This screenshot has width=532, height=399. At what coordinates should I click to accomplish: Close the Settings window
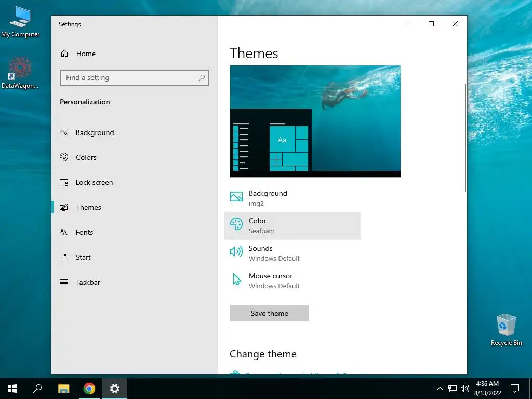coord(455,24)
